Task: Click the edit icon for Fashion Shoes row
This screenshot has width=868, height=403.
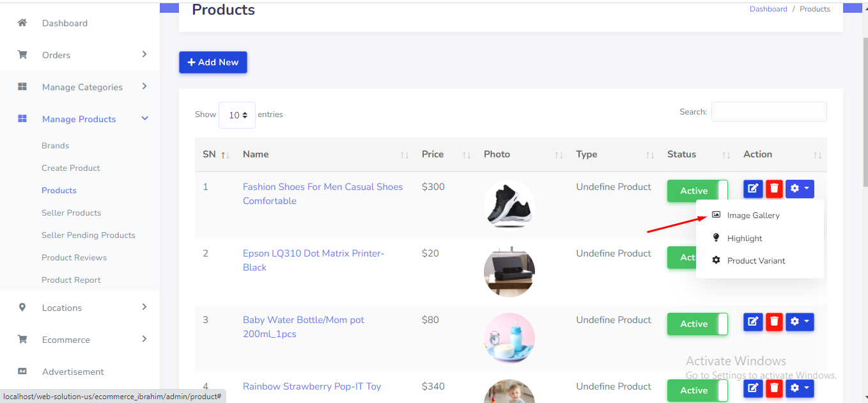Action: (x=753, y=189)
